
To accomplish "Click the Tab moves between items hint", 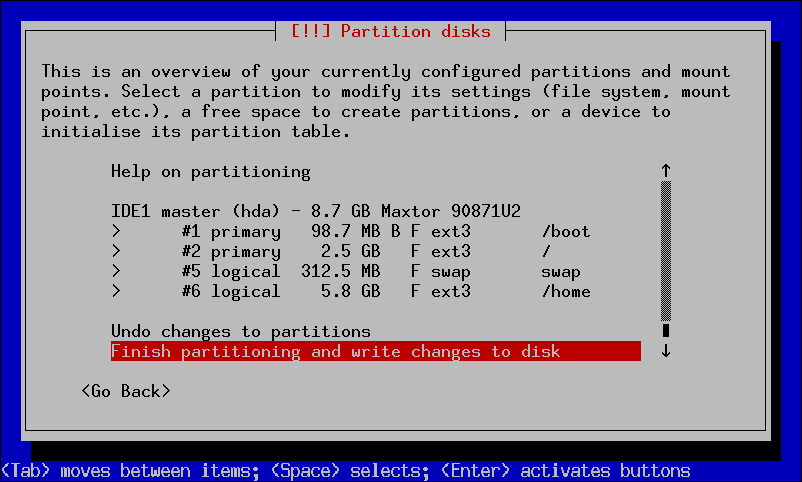I will click(x=130, y=471).
